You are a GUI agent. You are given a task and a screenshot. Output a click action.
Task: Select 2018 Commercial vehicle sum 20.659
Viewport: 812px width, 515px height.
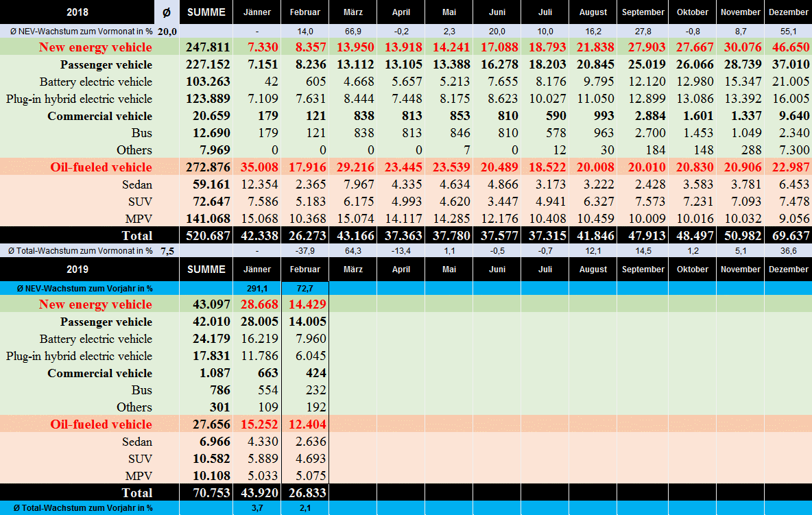click(x=211, y=116)
